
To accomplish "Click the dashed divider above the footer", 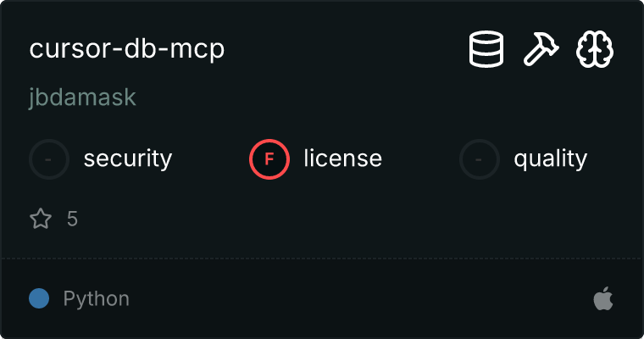I will click(322, 258).
